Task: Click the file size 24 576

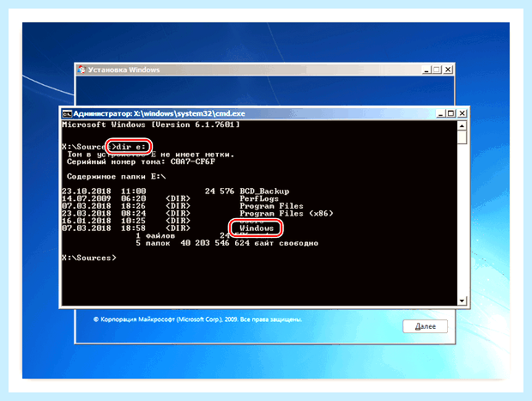Action: click(x=220, y=191)
